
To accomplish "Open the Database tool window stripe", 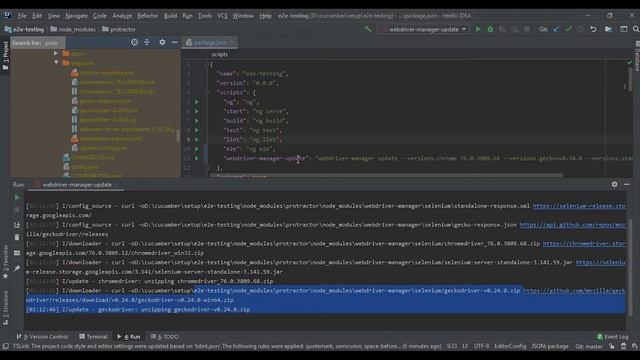I will (x=637, y=56).
